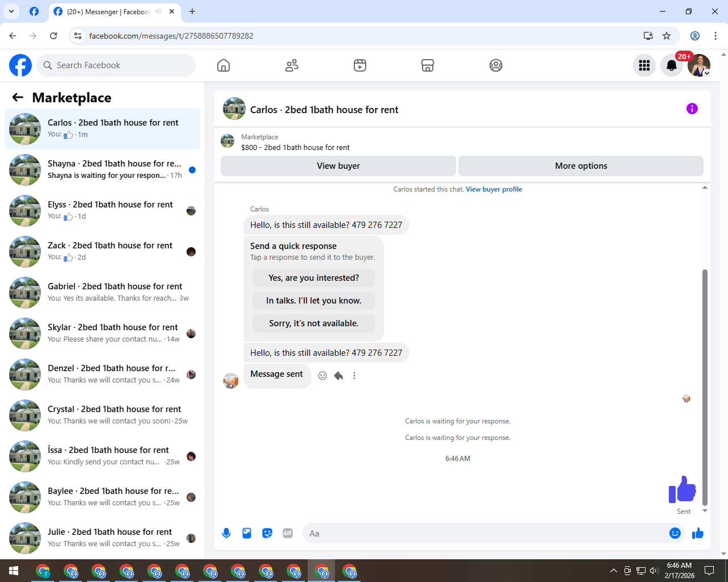The image size is (728, 582).
Task: Click the listing thumbnail beside $800 listing
Action: [227, 141]
